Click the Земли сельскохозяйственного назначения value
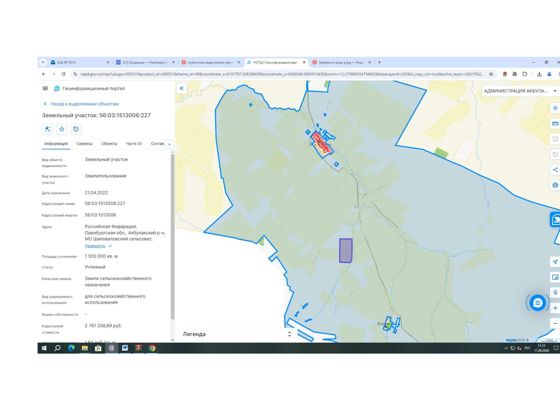Viewport: 560px width, 396px height. point(118,281)
